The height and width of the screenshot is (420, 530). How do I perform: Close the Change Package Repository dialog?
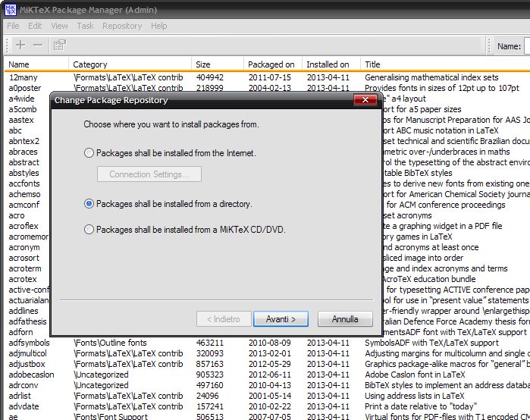365,99
